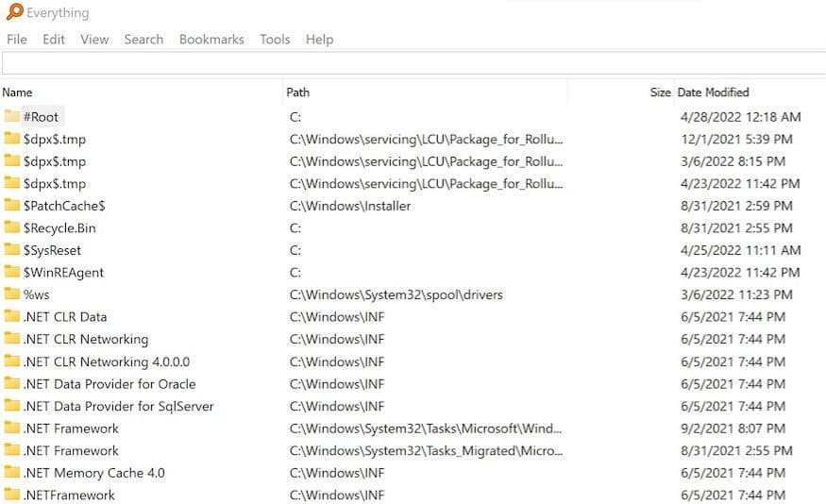
Task: Open the View menu
Action: pos(94,40)
